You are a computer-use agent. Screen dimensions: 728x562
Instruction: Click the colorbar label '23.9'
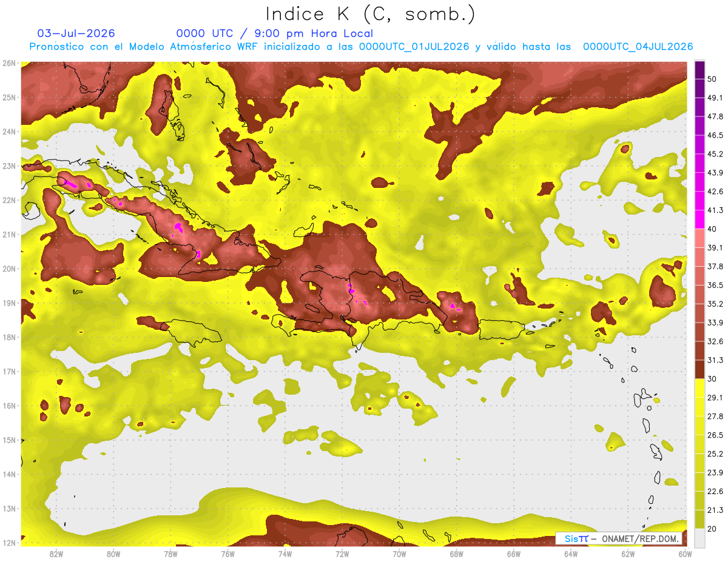[x=715, y=472]
